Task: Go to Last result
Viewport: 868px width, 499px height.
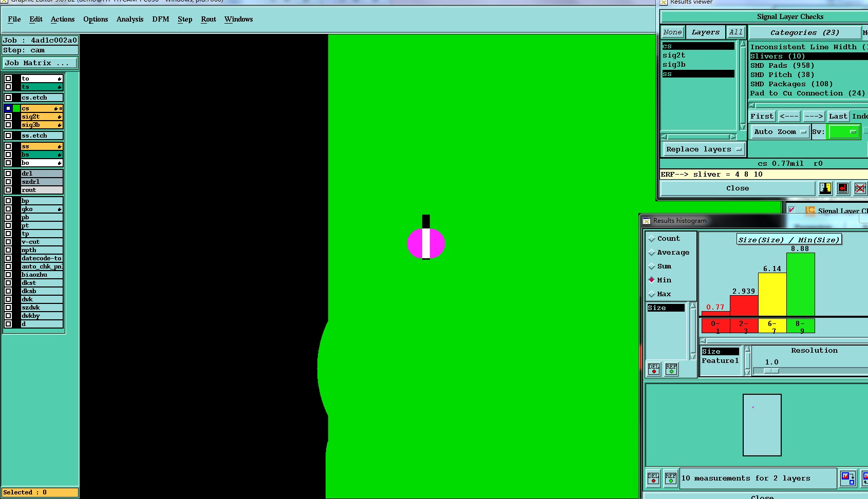Action: pos(838,117)
